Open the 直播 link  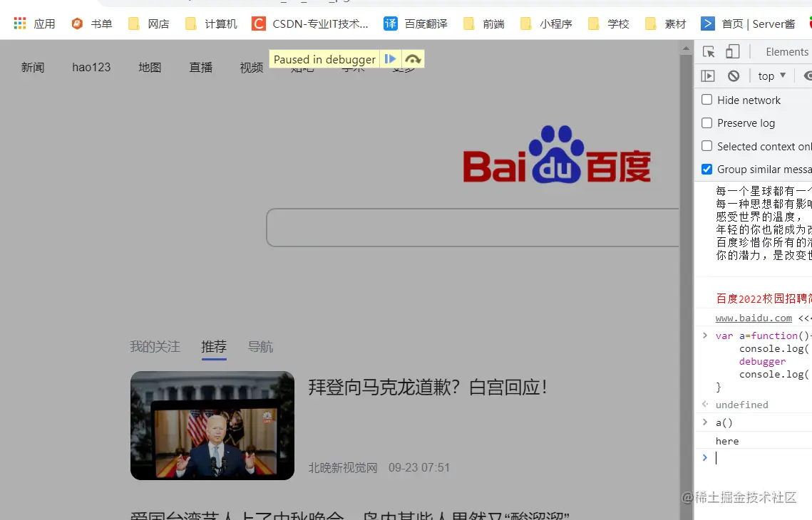[201, 67]
